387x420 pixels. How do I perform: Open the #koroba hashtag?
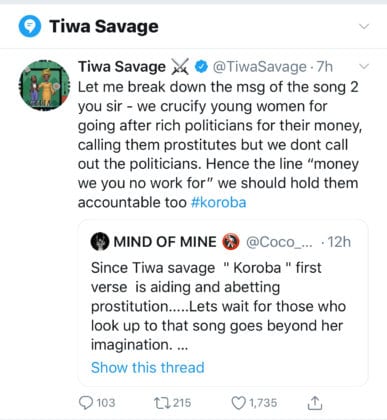219,202
